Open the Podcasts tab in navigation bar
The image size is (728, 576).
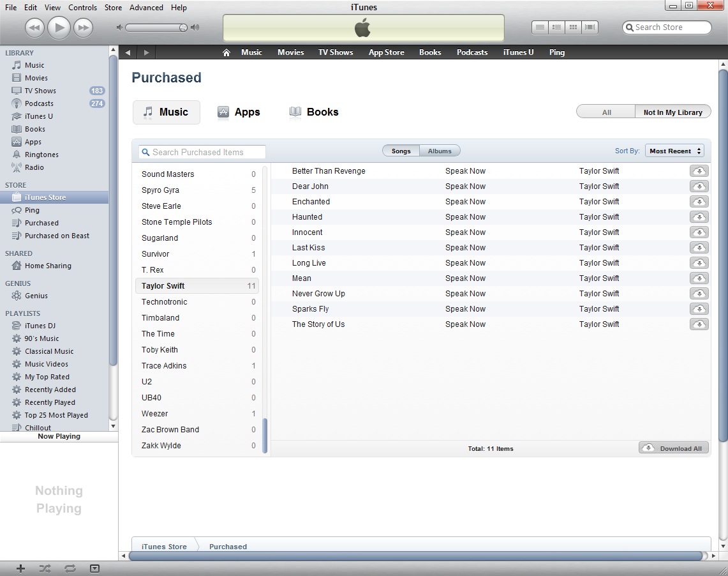(x=472, y=52)
